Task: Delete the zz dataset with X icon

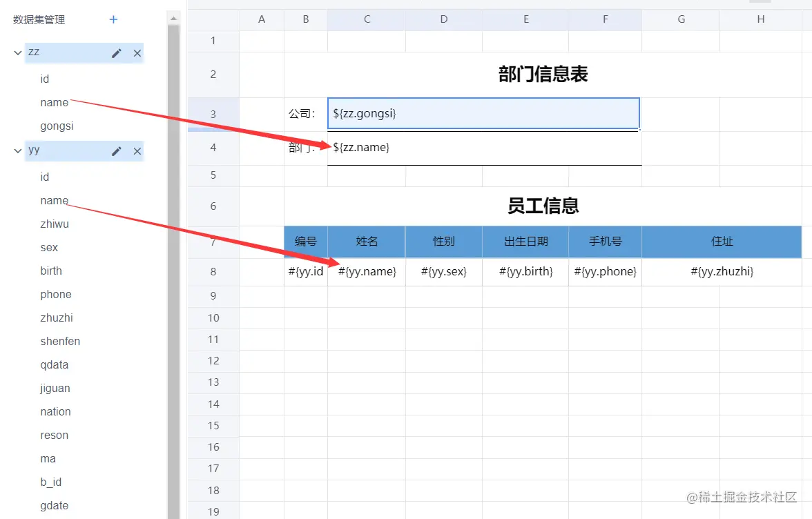Action: pyautogui.click(x=137, y=53)
